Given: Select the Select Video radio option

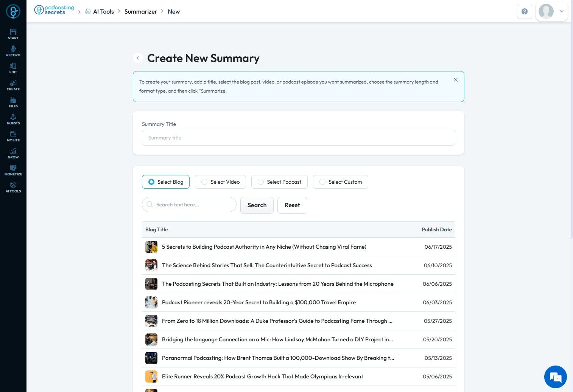Looking at the screenshot, I should pos(205,182).
